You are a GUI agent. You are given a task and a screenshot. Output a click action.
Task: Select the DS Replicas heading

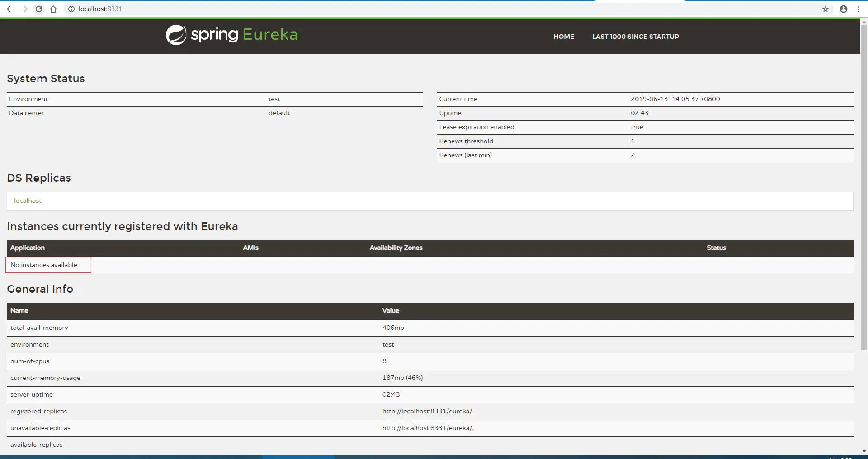tap(39, 178)
